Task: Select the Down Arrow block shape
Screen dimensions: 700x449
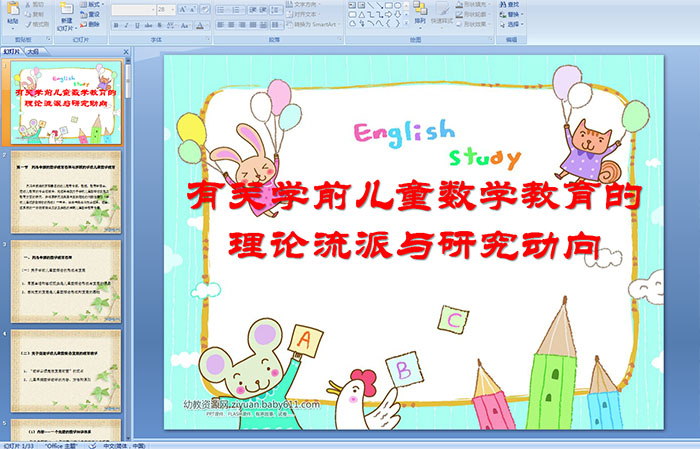Action: [397, 15]
